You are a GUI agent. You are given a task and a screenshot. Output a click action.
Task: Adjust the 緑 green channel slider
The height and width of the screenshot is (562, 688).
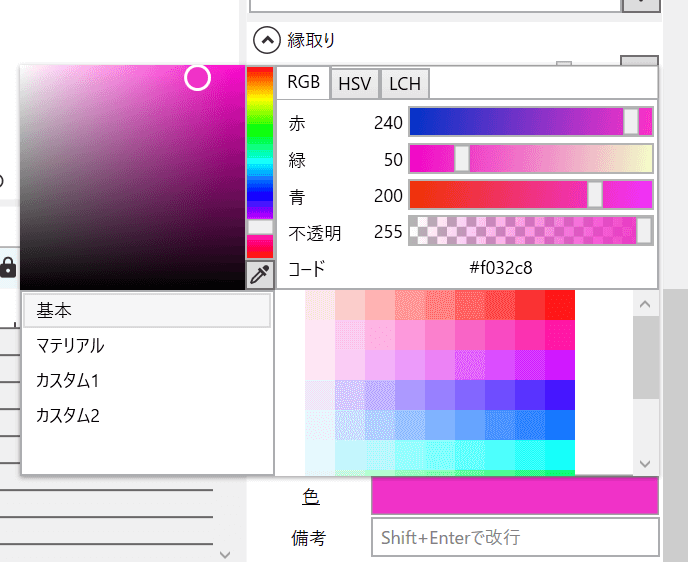[530, 159]
